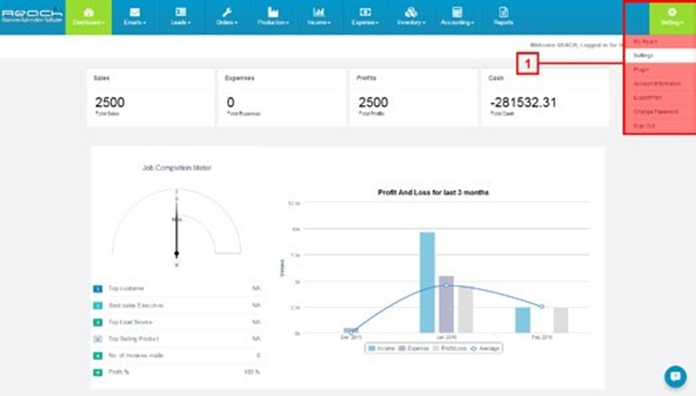
Task: Open the Reports document icon
Action: pos(503,12)
